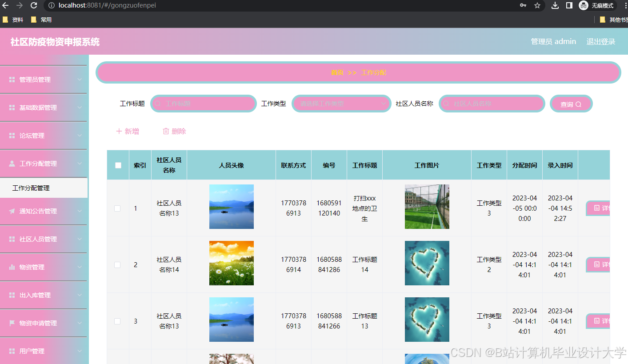
Task: Click the 查询 search button
Action: click(x=571, y=104)
